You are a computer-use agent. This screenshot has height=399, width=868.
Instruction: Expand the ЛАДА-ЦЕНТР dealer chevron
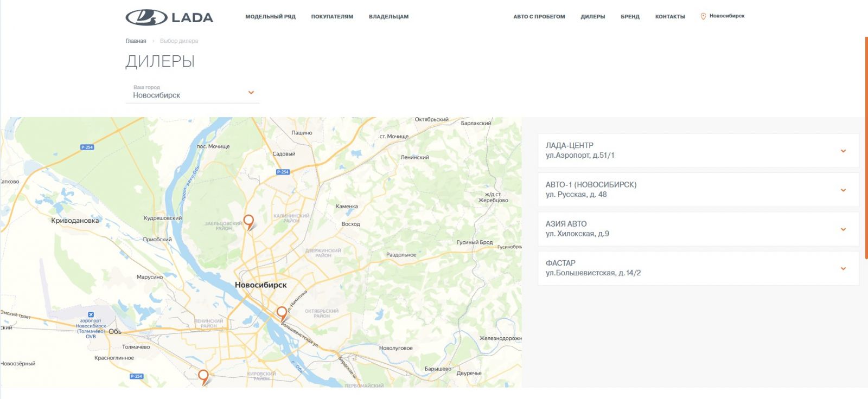click(843, 151)
